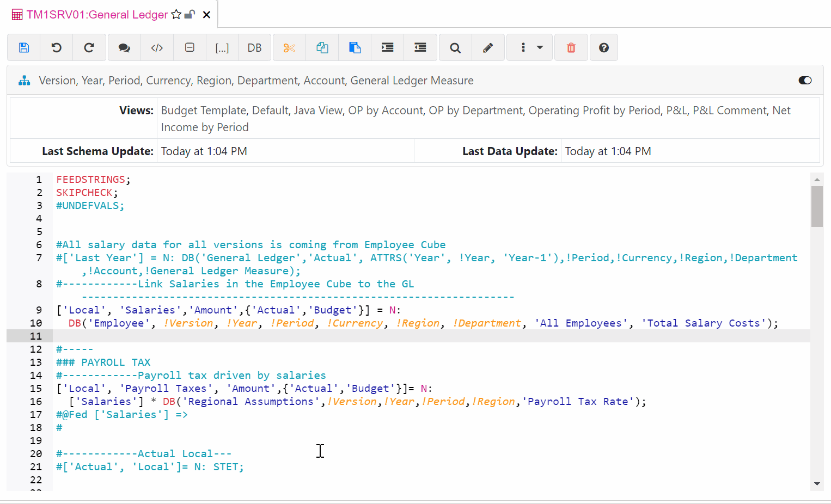
Task: Open help with the question mark button
Action: pyautogui.click(x=603, y=47)
